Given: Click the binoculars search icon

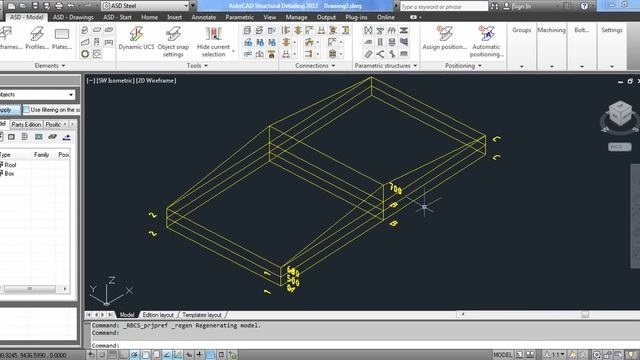Looking at the screenshot, I should click(x=494, y=6).
